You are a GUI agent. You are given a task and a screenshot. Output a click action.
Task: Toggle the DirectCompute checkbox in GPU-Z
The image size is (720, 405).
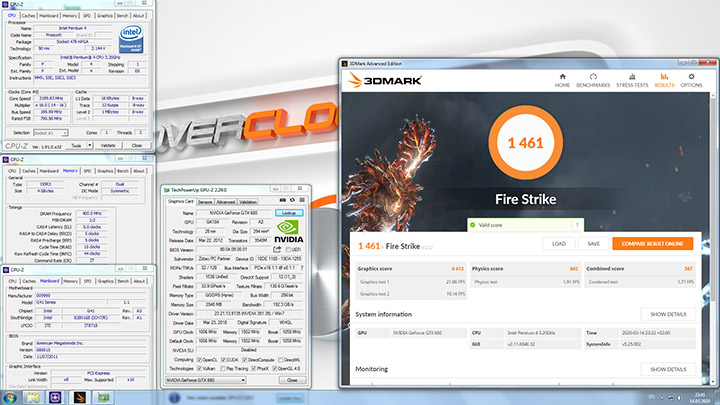click(245, 360)
